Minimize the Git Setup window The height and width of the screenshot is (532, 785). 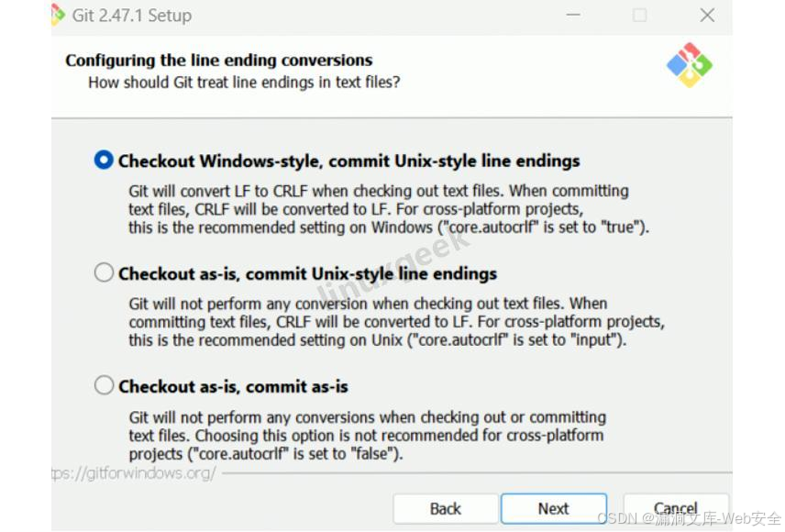click(573, 15)
